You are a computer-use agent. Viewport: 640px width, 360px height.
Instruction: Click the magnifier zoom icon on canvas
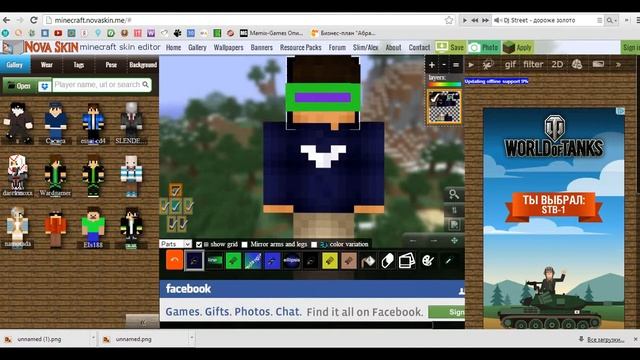coord(454,194)
